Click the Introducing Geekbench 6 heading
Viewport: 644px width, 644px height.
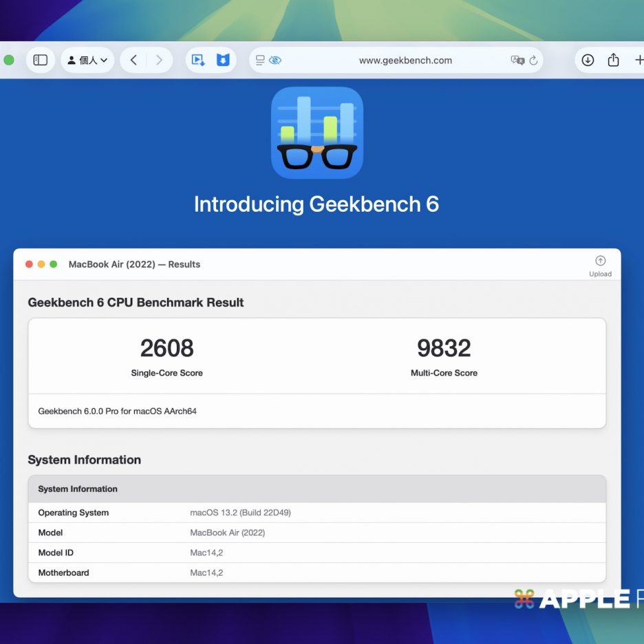pos(316,204)
